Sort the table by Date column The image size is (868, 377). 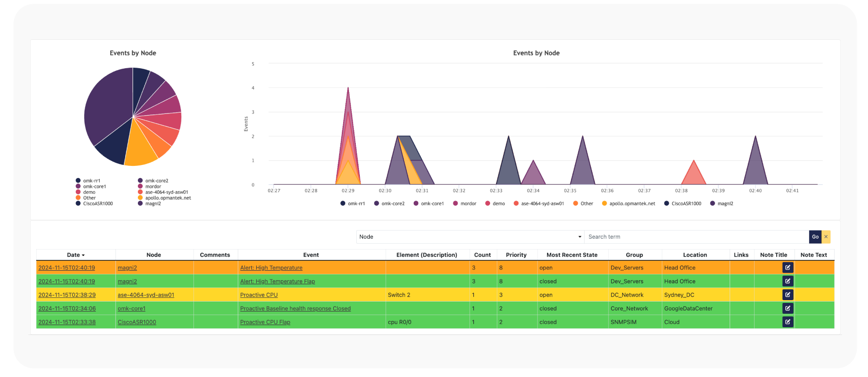[75, 255]
